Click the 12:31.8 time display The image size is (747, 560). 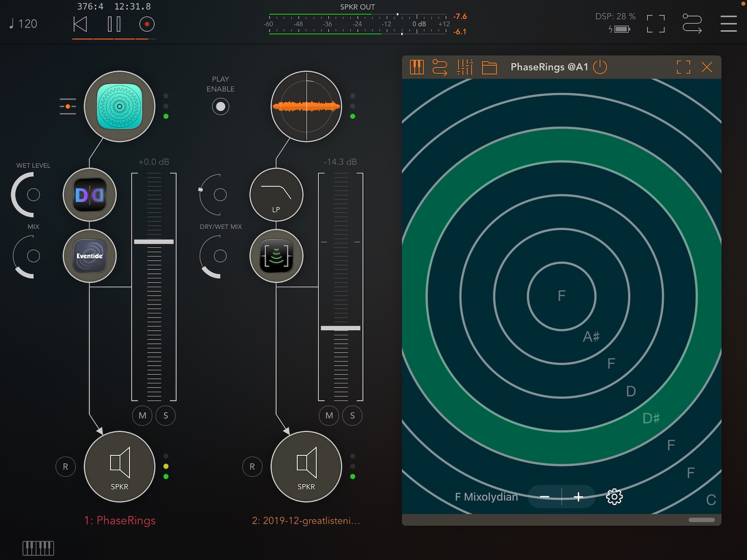pyautogui.click(x=133, y=7)
